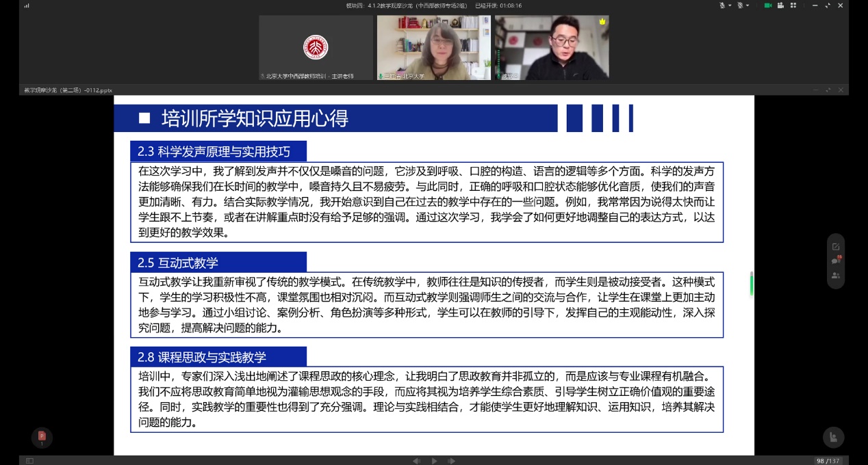Open the recording camcorder icon
Viewport: 868px width, 465px height.
coord(780,5)
